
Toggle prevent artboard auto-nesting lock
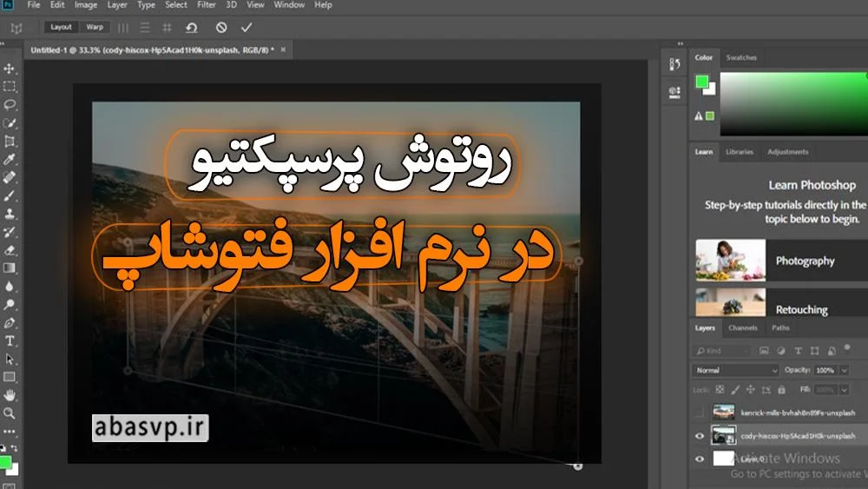[x=766, y=390]
